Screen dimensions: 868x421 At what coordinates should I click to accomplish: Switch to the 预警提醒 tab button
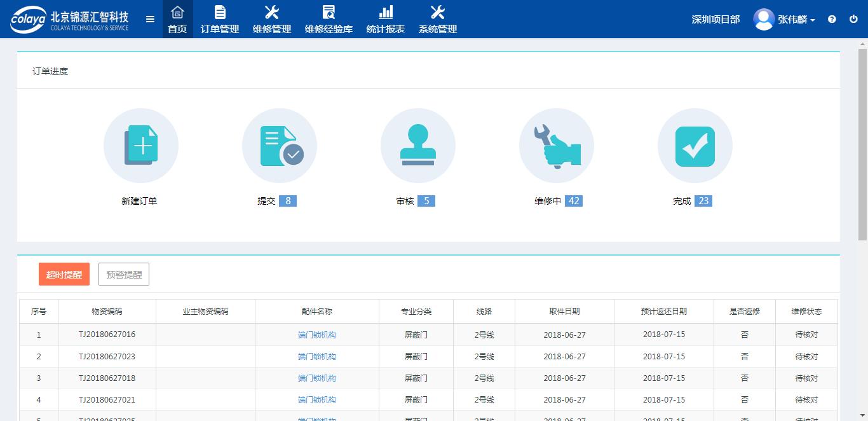click(124, 274)
